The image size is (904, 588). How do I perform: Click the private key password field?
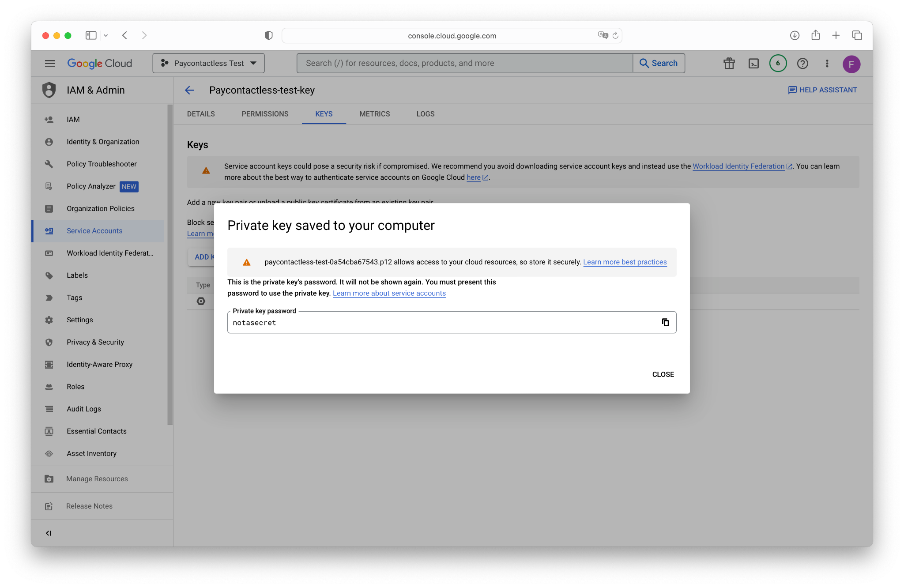click(441, 323)
